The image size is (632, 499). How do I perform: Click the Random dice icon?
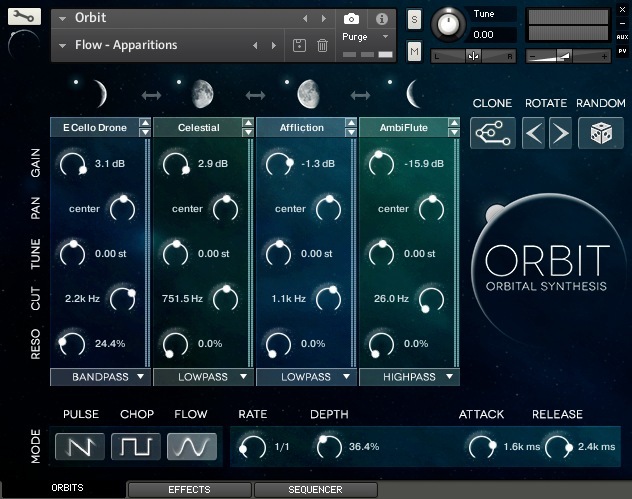600,132
